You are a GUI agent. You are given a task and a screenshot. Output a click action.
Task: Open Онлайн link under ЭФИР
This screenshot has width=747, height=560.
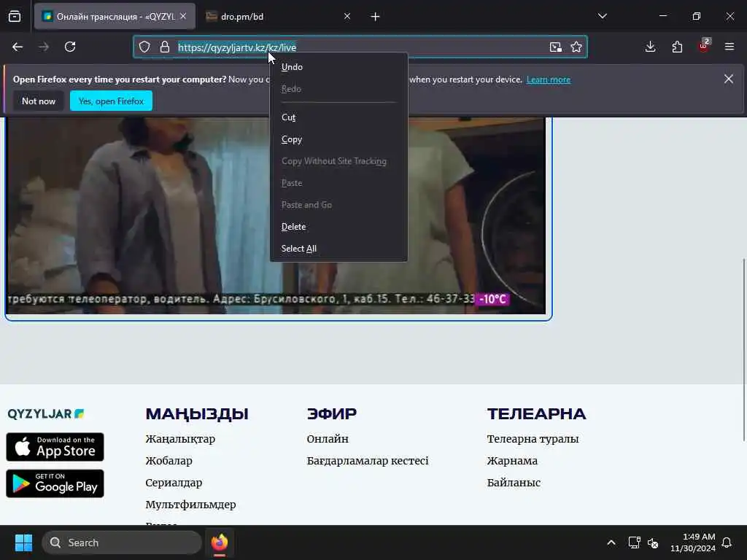click(328, 438)
